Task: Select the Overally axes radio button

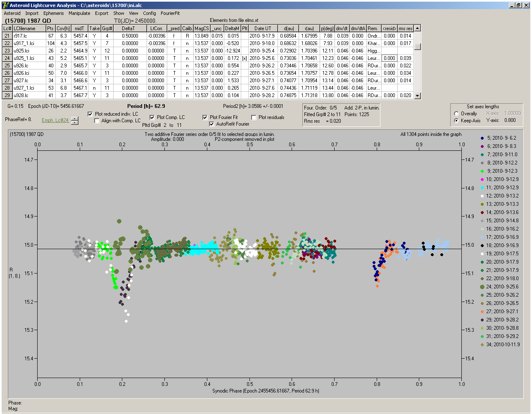Action: 456,114
